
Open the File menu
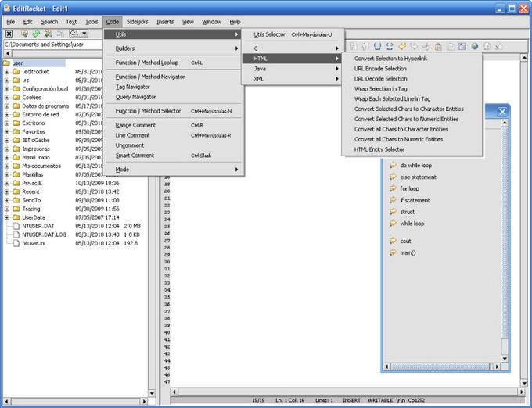(x=11, y=22)
